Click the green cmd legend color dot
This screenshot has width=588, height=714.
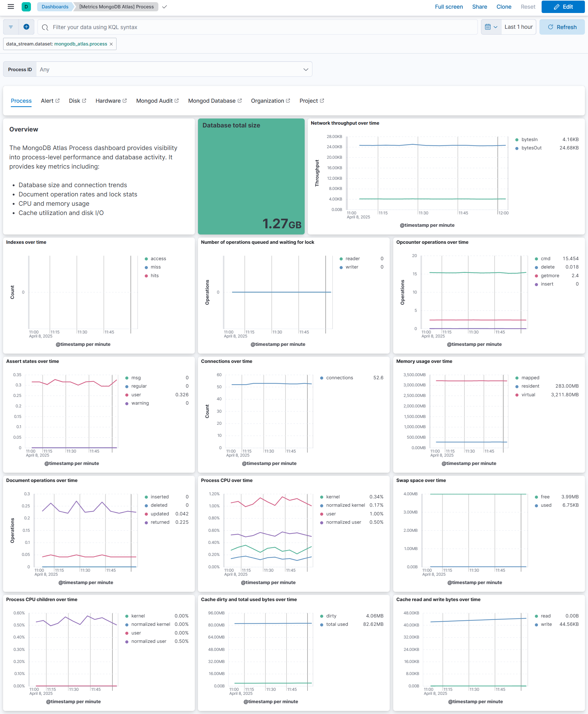537,258
